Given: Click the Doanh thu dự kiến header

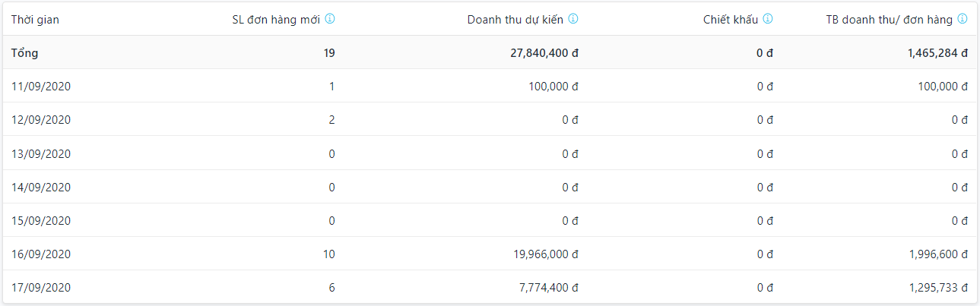Looking at the screenshot, I should pyautogui.click(x=515, y=20).
